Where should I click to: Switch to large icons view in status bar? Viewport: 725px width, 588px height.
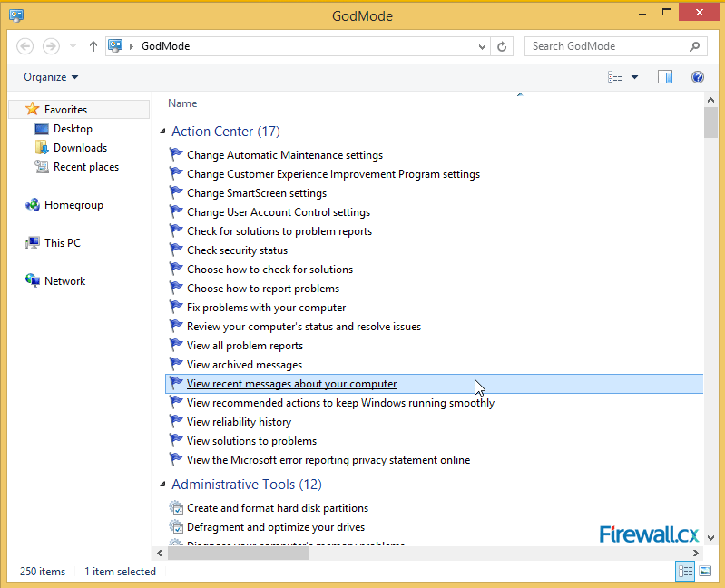click(706, 571)
